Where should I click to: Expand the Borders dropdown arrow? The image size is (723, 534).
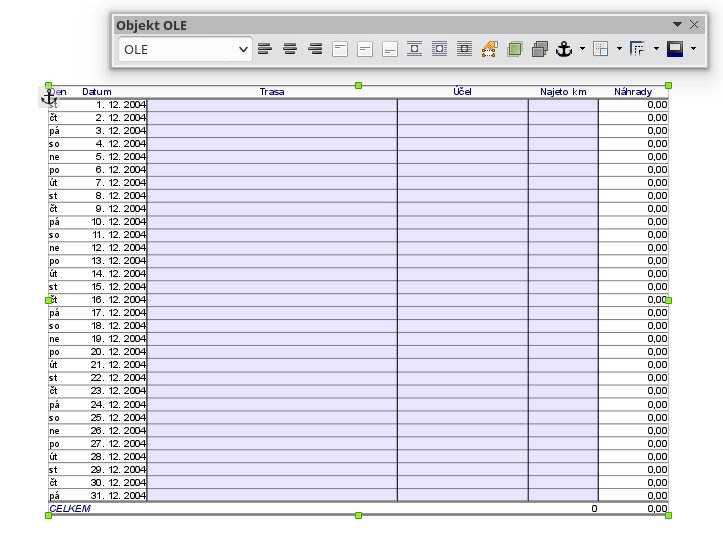coord(619,48)
